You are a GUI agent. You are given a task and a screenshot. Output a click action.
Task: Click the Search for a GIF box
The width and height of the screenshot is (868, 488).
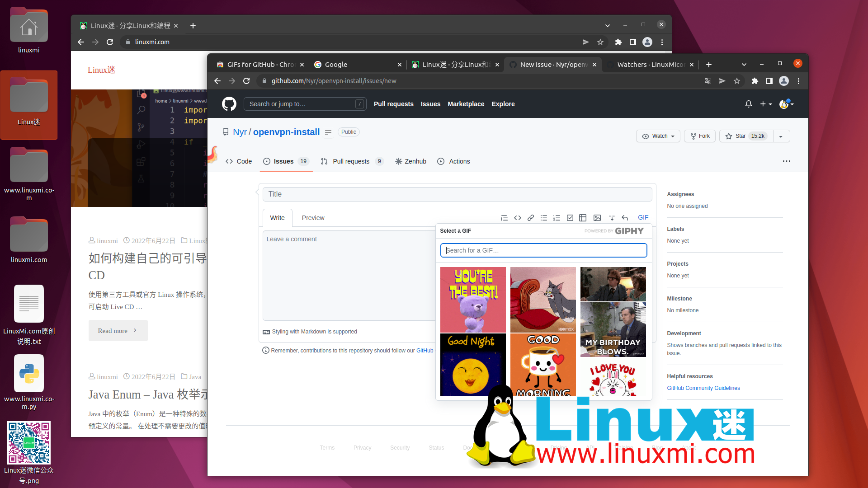[x=543, y=250]
